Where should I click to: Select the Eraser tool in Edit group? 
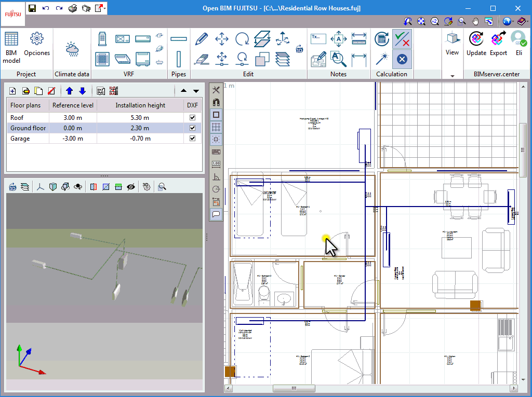[202, 58]
